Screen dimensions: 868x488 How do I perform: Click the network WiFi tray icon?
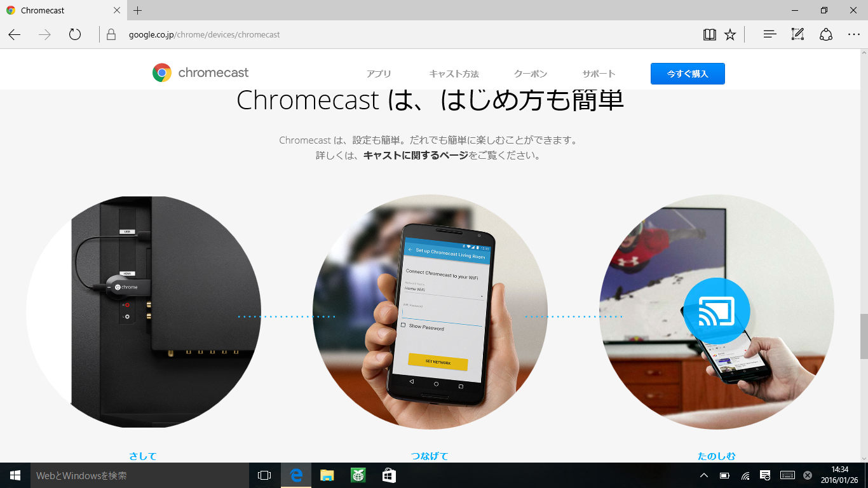pos(745,475)
